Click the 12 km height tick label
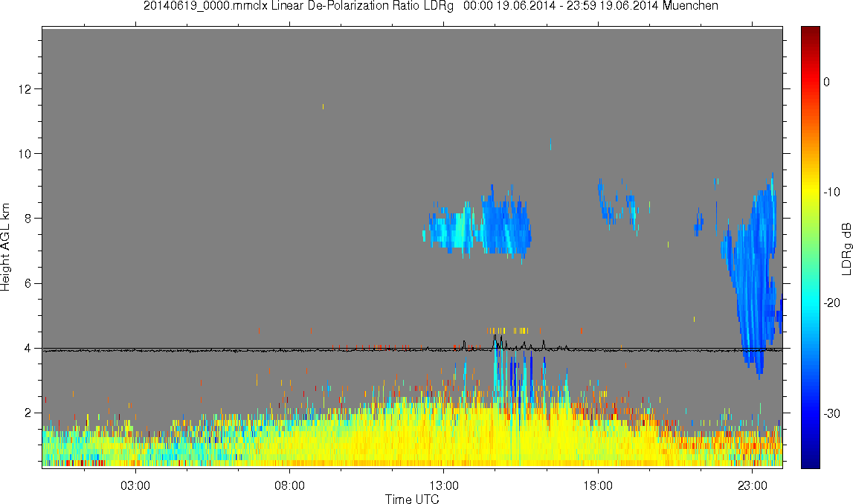853x504 pixels. pos(25,88)
